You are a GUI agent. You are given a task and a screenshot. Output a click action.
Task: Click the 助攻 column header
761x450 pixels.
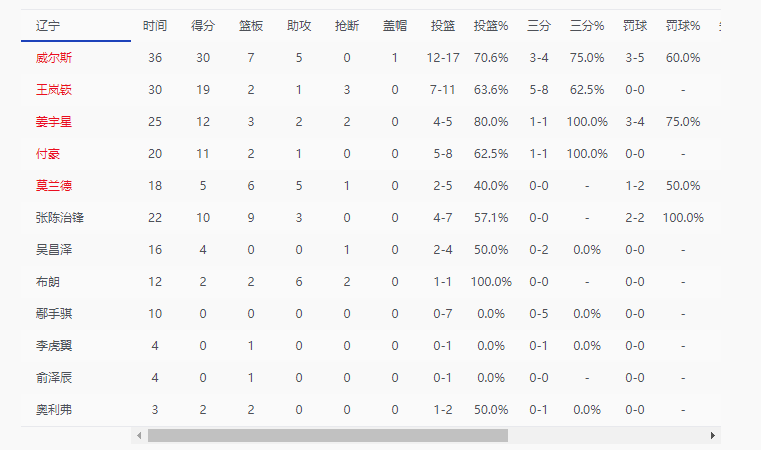pyautogui.click(x=299, y=26)
